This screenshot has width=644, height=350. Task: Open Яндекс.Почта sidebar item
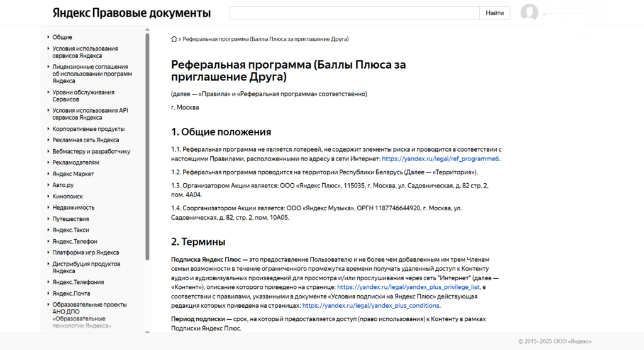(x=71, y=293)
